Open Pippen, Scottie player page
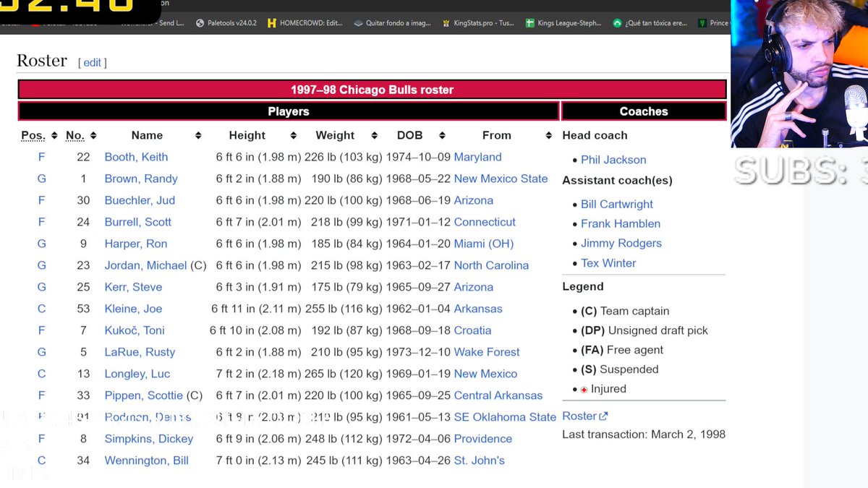Image resolution: width=868 pixels, height=488 pixels. tap(143, 395)
